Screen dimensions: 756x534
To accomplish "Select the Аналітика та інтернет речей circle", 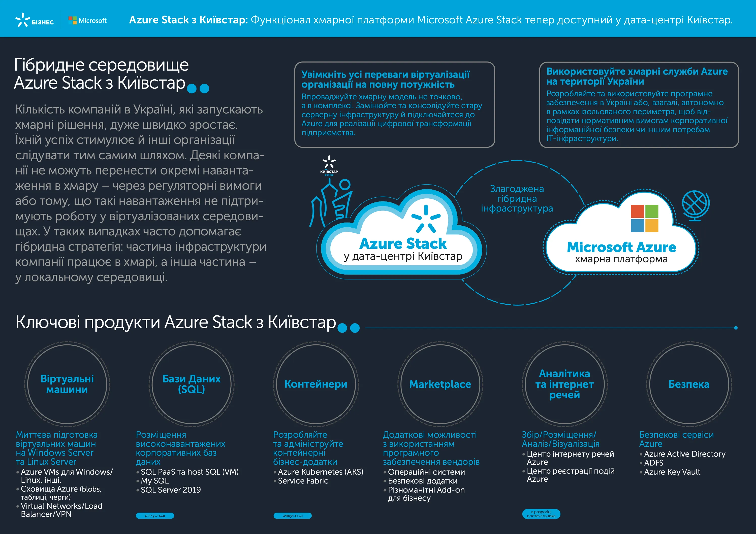I will pyautogui.click(x=564, y=384).
